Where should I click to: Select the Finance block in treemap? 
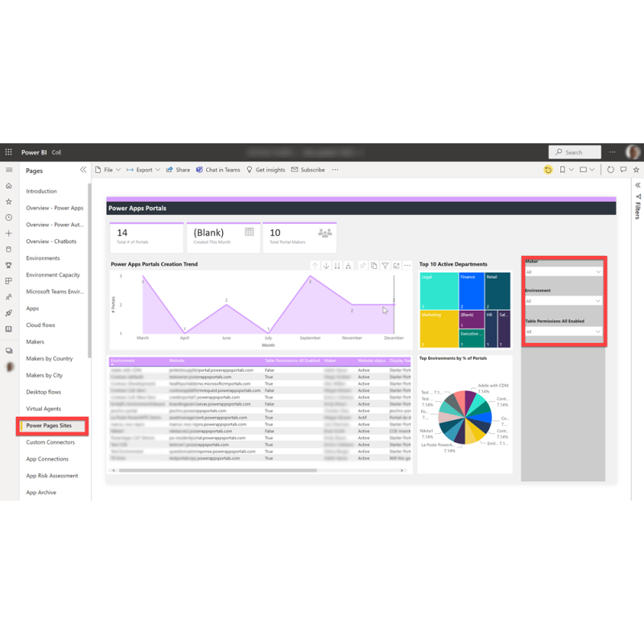coord(472,291)
